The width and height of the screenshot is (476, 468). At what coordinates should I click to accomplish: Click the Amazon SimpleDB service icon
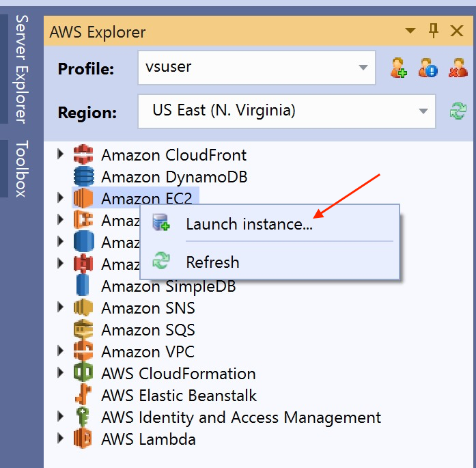click(x=83, y=285)
